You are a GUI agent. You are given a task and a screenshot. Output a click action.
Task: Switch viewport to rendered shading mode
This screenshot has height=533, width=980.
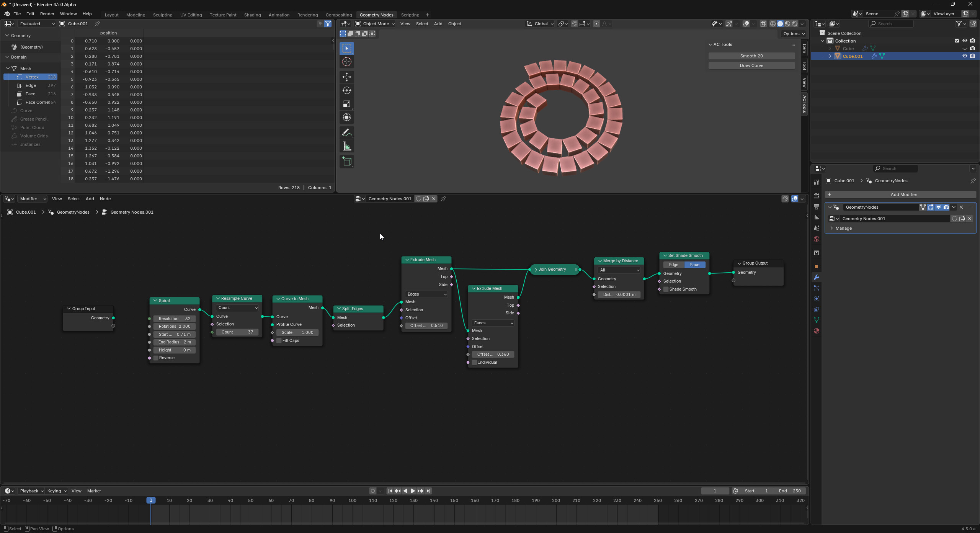coord(795,24)
